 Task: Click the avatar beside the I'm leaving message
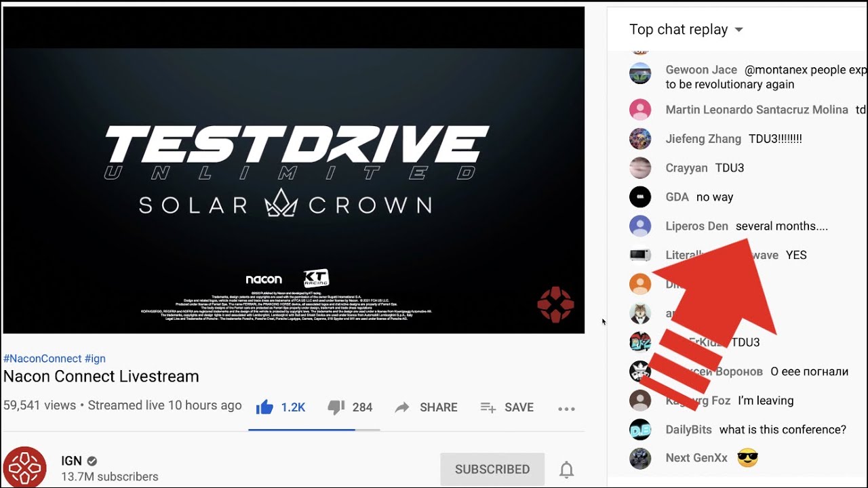[640, 401]
